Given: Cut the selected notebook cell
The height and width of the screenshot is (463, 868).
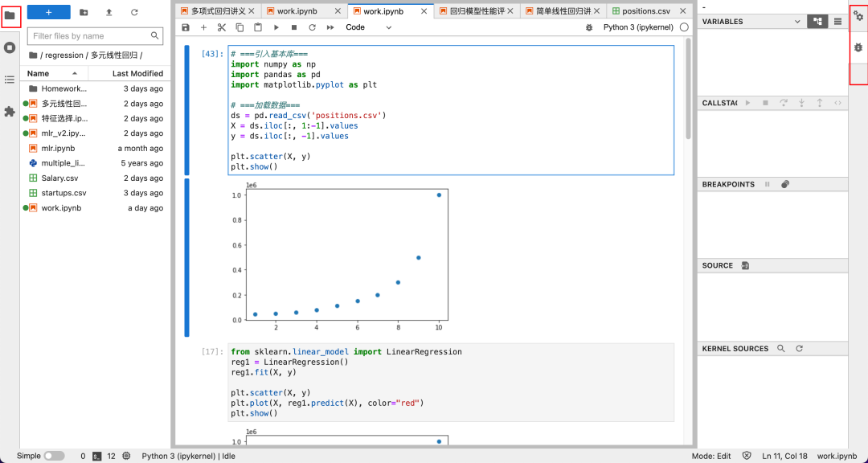Looking at the screenshot, I should point(222,27).
